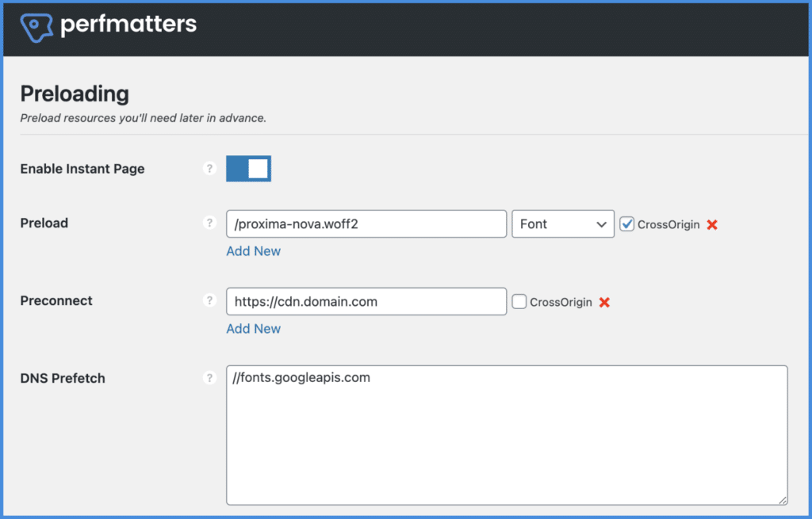This screenshot has width=812, height=519.
Task: Click the DNS Prefetch textarea resize handle
Action: pos(783,500)
